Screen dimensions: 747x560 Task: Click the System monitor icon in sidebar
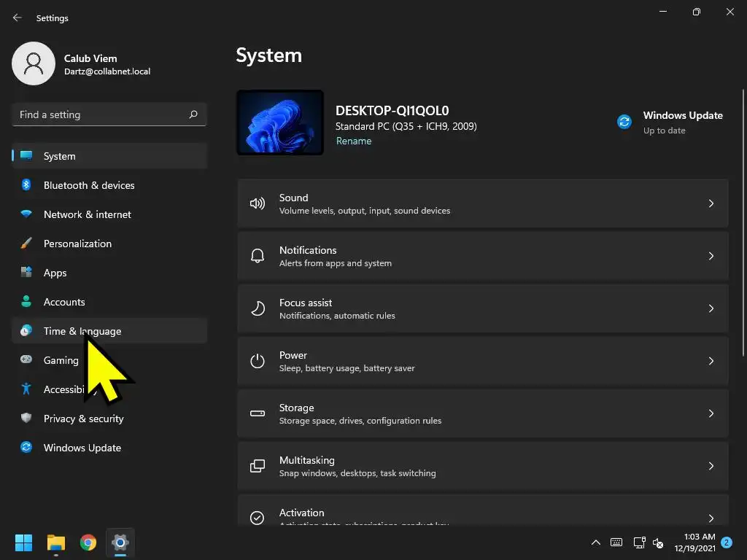[x=26, y=156]
